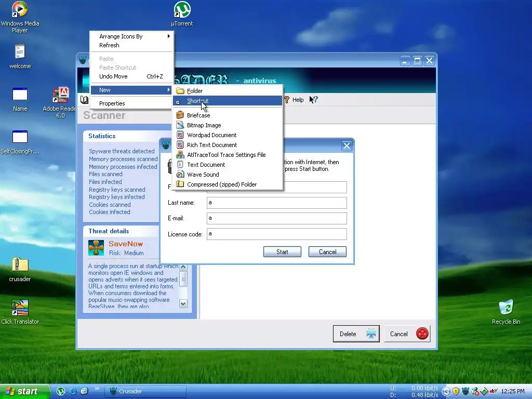This screenshot has height=399, width=532.
Task: Choose Properties from context menu
Action: pos(132,103)
